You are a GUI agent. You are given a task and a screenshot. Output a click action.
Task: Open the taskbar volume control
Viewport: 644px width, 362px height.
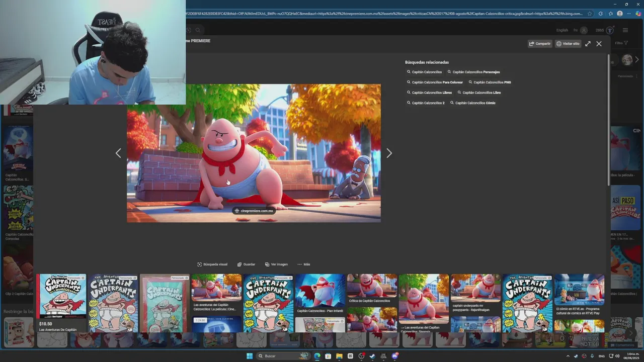click(x=618, y=356)
